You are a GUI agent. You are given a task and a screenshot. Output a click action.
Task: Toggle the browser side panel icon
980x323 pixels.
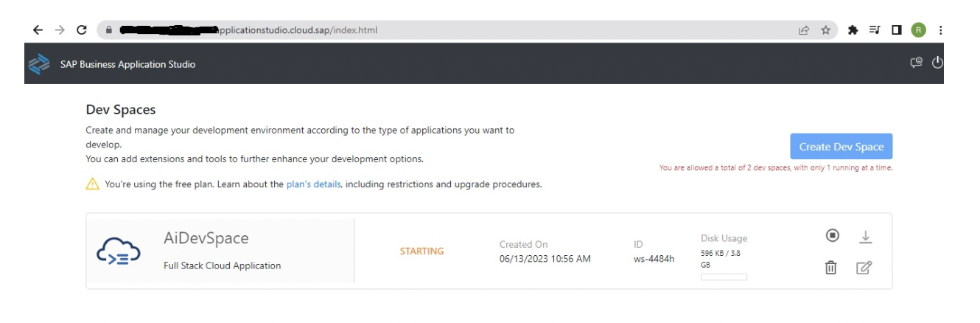pos(896,30)
